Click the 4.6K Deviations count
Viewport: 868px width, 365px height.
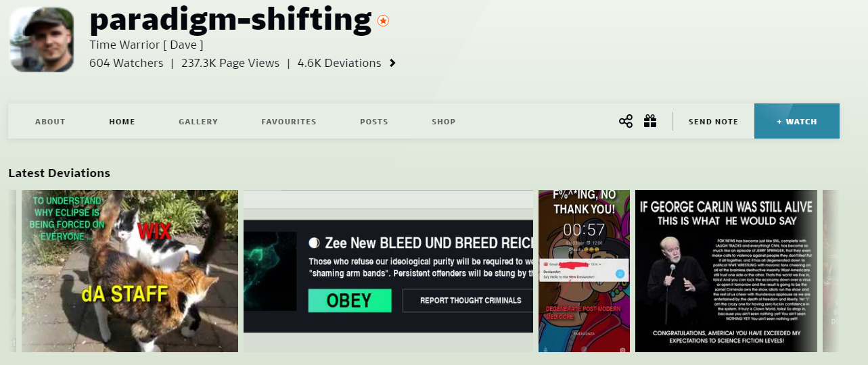point(340,63)
